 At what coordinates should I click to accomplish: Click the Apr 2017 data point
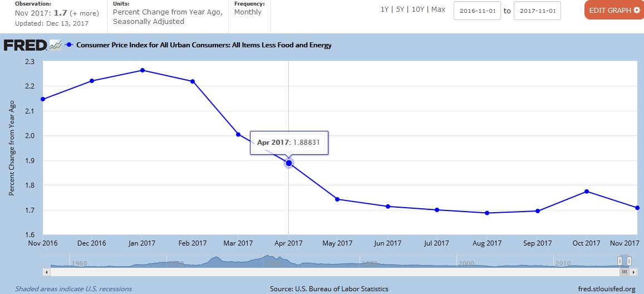click(x=289, y=163)
